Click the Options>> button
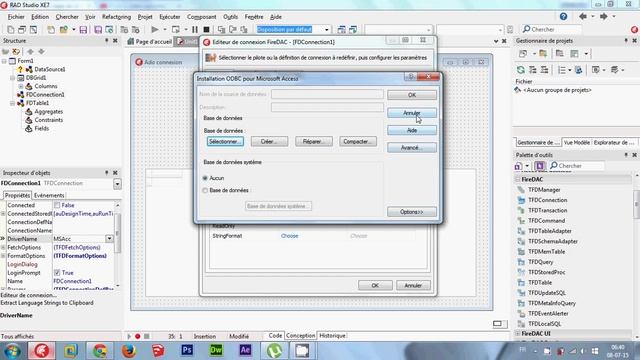 coord(411,212)
